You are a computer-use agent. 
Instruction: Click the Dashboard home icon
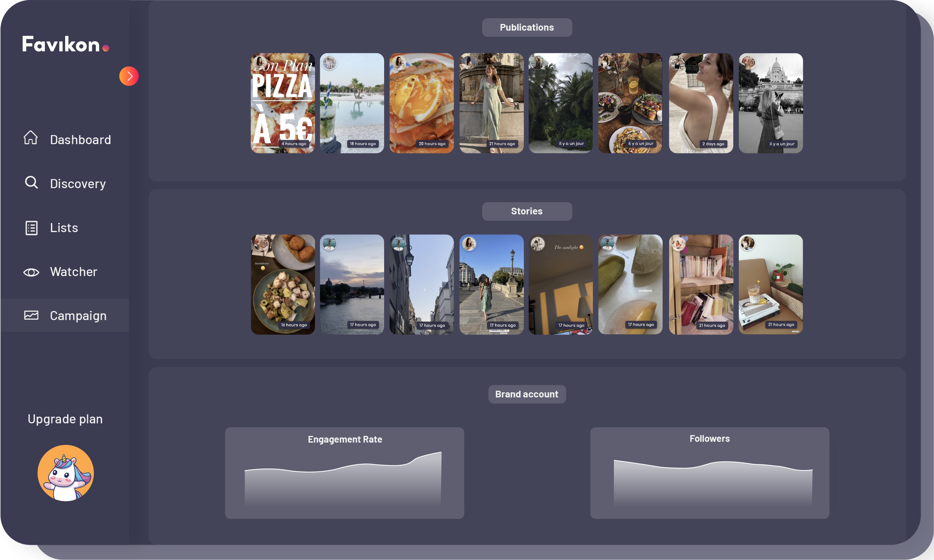(31, 137)
